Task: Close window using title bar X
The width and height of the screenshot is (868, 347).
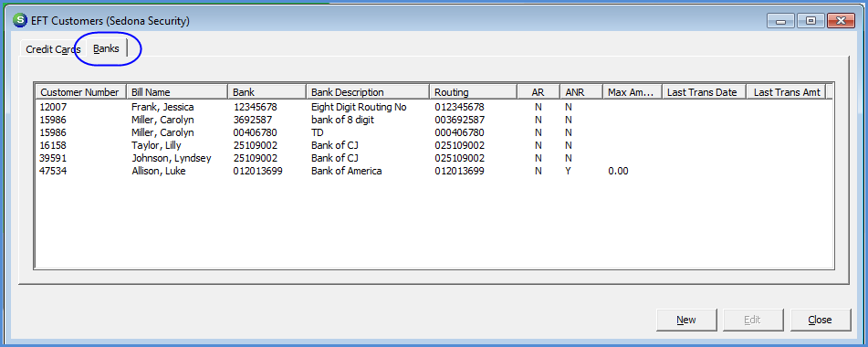Action: [841, 20]
